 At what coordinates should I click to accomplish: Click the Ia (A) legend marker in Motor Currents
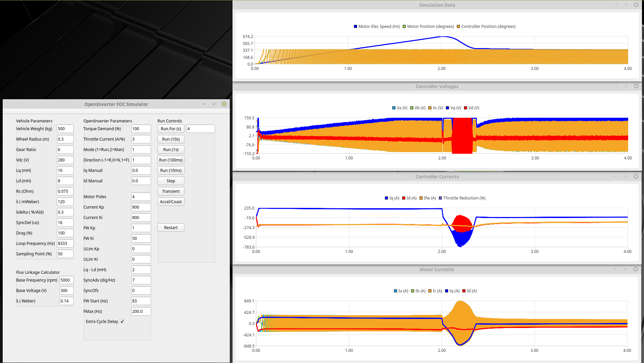coord(395,291)
